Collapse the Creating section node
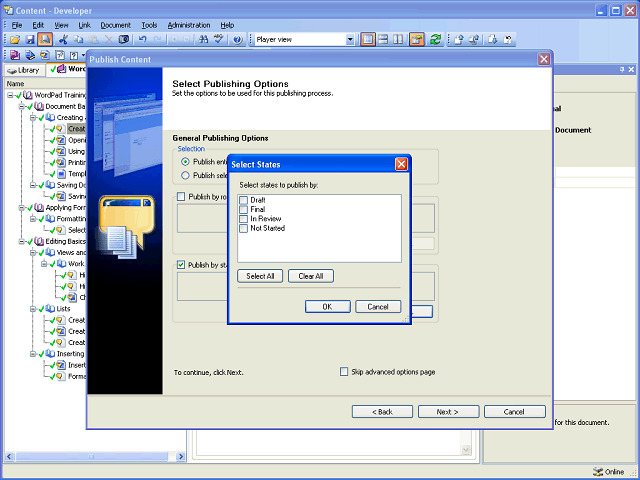The width and height of the screenshot is (640, 480). tap(33, 118)
